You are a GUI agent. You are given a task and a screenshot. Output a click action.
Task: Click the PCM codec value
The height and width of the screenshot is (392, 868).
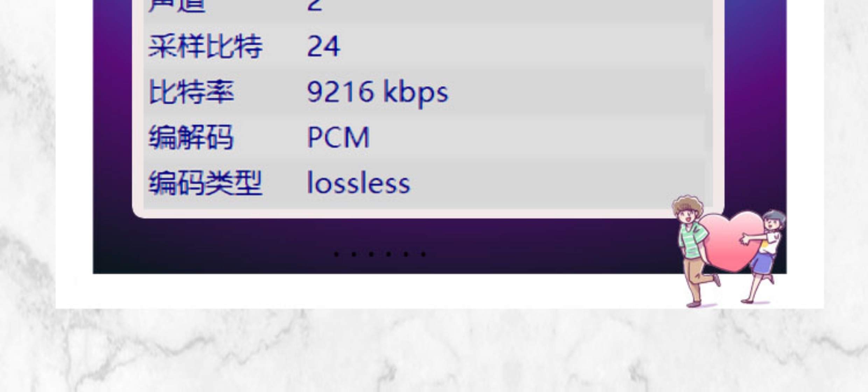click(338, 138)
